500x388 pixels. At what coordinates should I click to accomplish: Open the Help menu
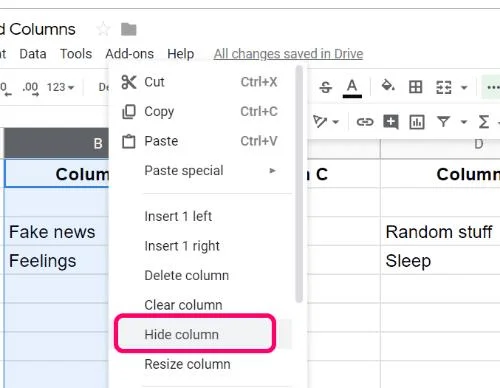pos(181,54)
